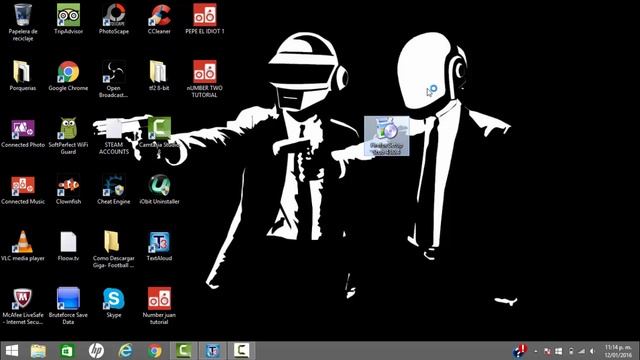This screenshot has width=640, height=360.
Task: Select the VLC media player shortcut
Action: pos(23,246)
